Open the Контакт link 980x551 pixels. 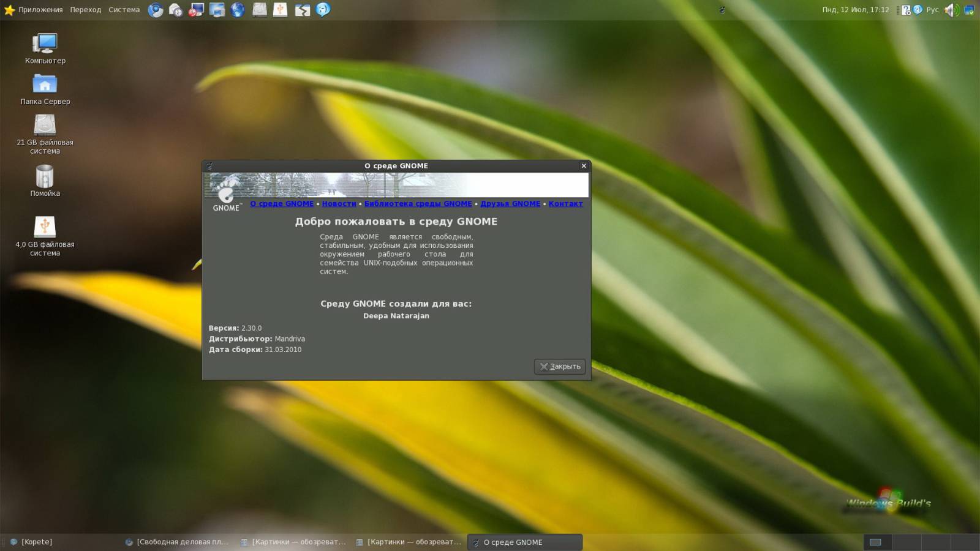566,204
